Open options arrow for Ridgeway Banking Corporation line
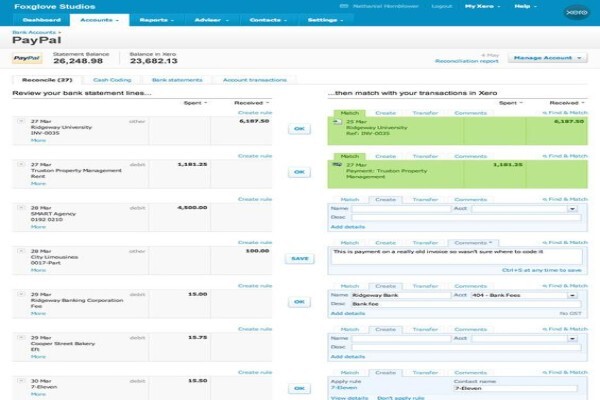This screenshot has width=600, height=400. pyautogui.click(x=21, y=294)
